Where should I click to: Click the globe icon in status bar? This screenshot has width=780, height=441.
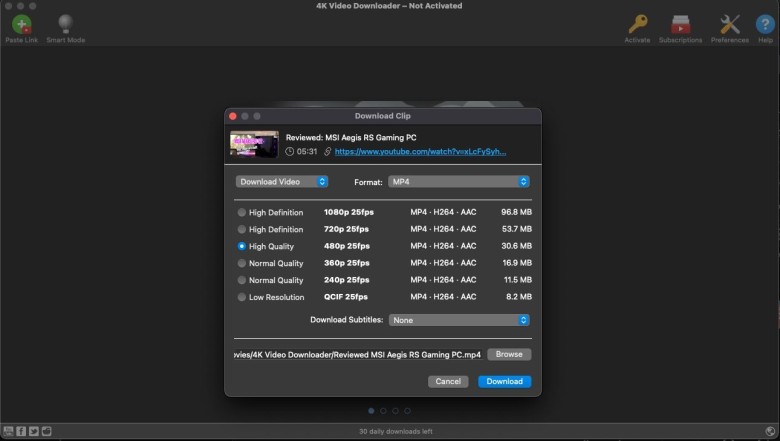coord(770,431)
